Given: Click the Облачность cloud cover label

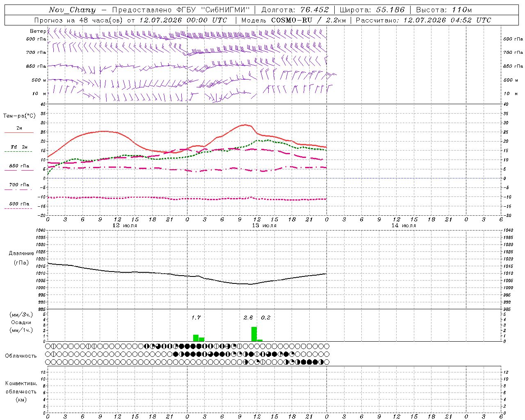Looking at the screenshot, I should [21, 356].
